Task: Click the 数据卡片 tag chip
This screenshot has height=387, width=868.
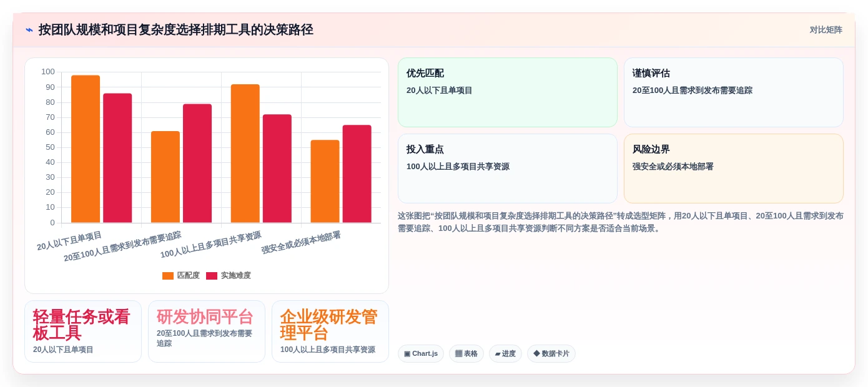Action: [551, 354]
